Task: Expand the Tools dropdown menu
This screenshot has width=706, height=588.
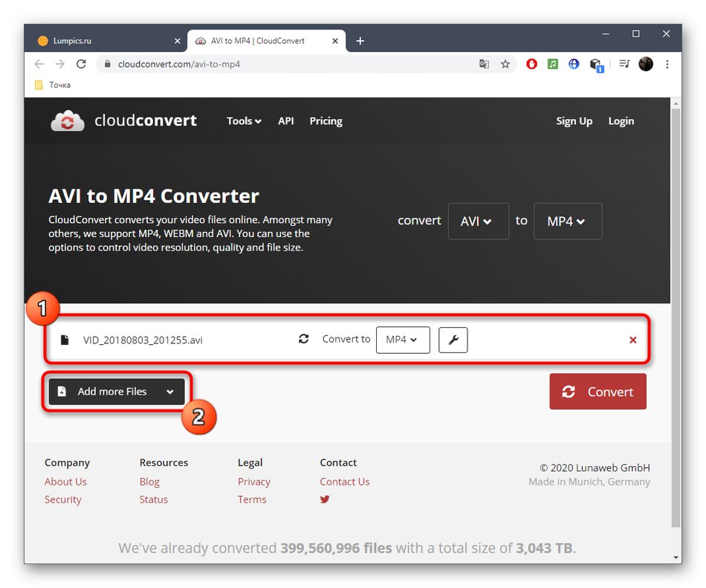Action: click(x=244, y=121)
